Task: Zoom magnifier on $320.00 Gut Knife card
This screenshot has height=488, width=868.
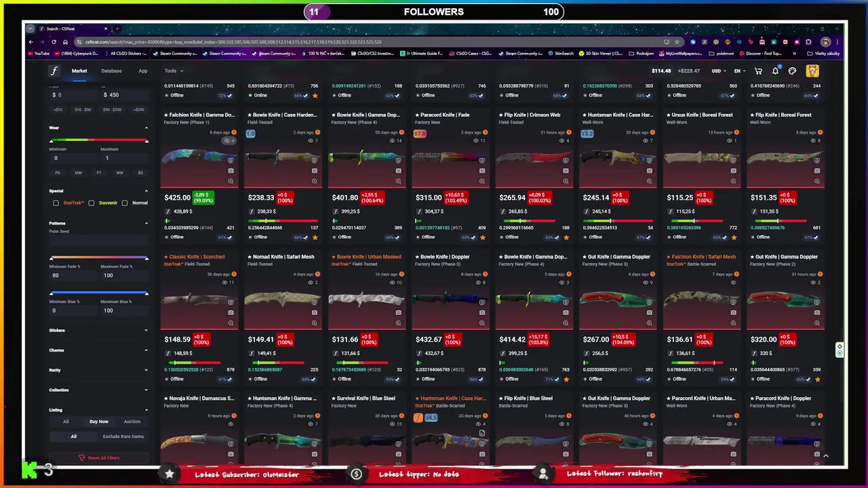Action: (816, 323)
